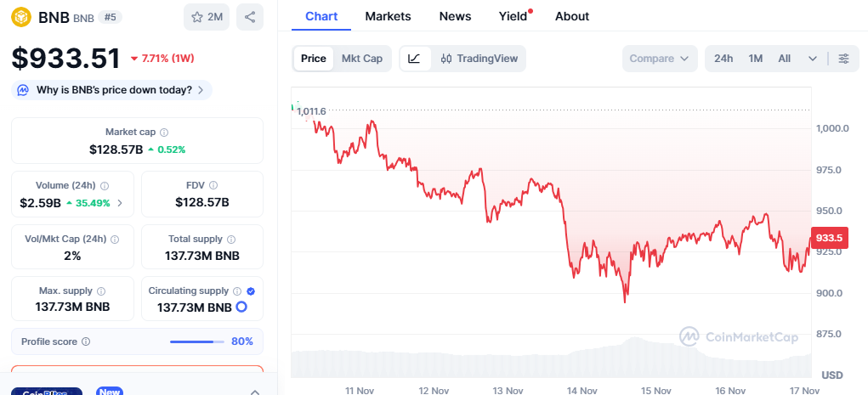Click the star watchlist button showing 2M
Image resolution: width=868 pixels, height=395 pixels.
207,17
